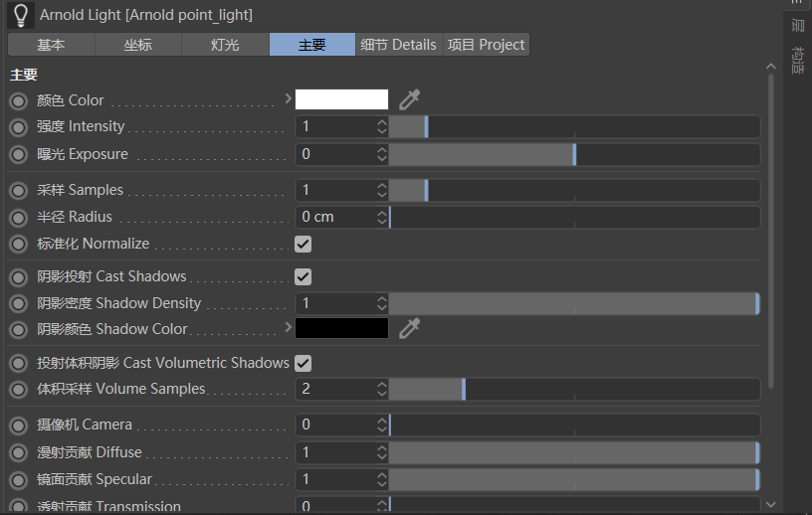
Task: Toggle the Cast Volumetric Shadows keyframe dot
Action: (x=18, y=363)
